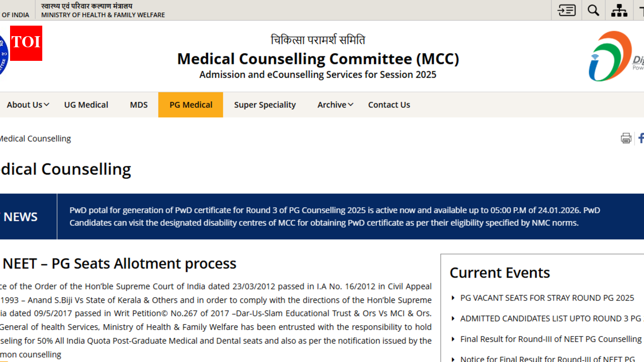This screenshot has width=644, height=362.
Task: Open the site search magnifier icon
Action: (594, 10)
